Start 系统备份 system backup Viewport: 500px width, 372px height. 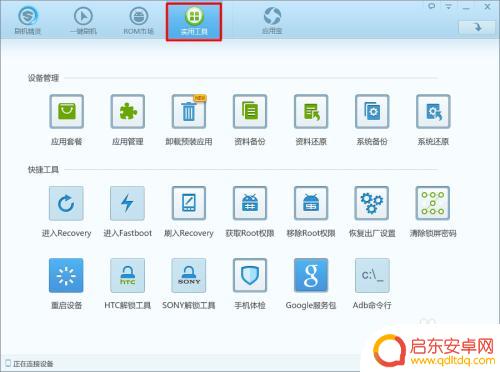pos(372,112)
